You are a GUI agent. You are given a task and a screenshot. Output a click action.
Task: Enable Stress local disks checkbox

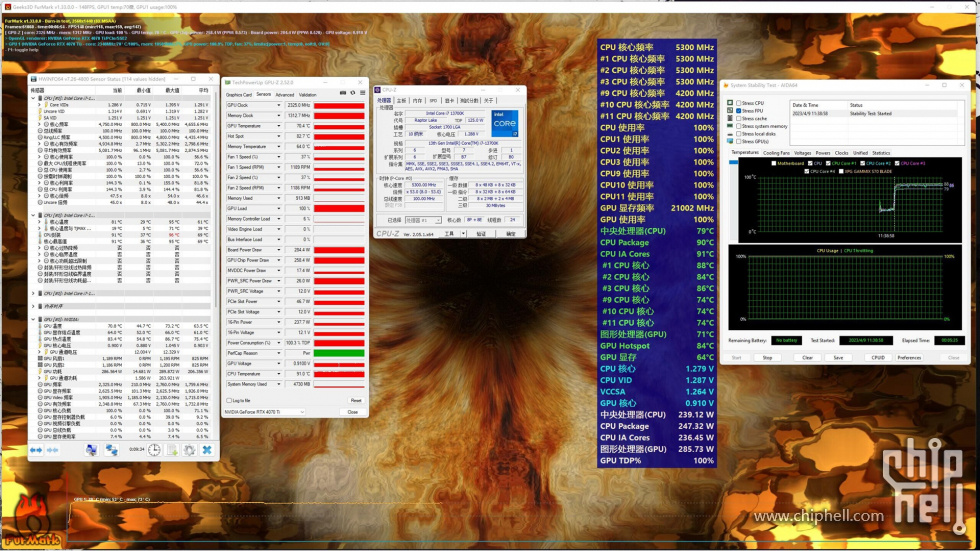pos(738,134)
